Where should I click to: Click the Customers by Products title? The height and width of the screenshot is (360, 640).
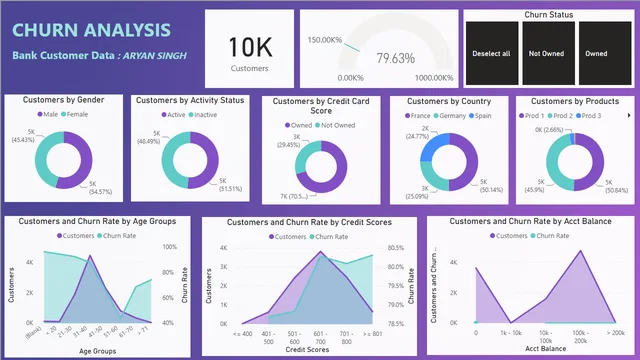point(575,101)
